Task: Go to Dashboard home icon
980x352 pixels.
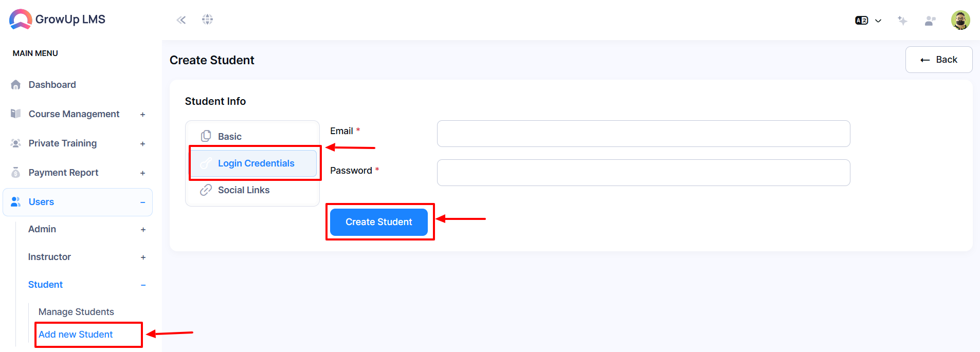Action: [16, 85]
